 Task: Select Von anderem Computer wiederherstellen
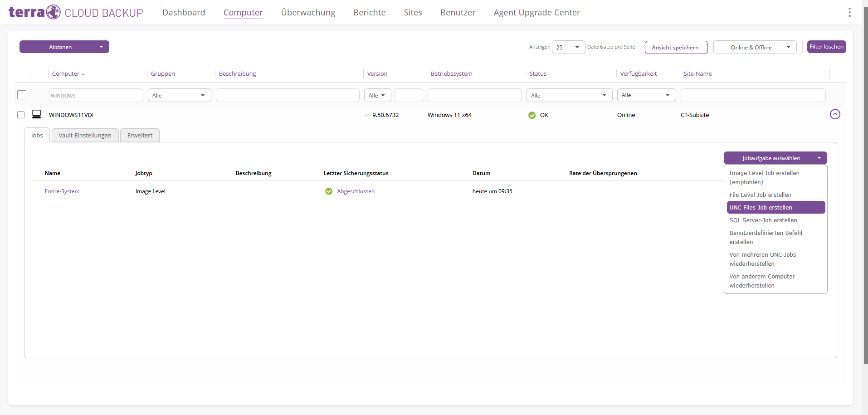click(x=775, y=281)
